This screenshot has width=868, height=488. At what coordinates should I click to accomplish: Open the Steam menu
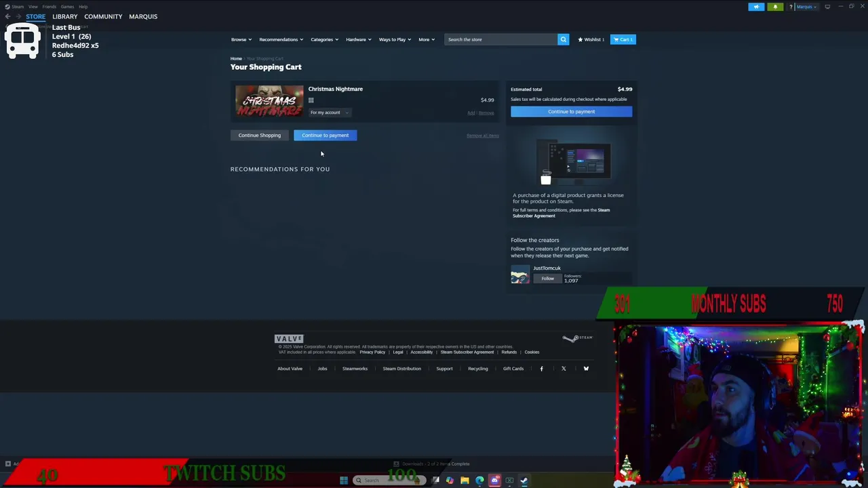pyautogui.click(x=14, y=7)
